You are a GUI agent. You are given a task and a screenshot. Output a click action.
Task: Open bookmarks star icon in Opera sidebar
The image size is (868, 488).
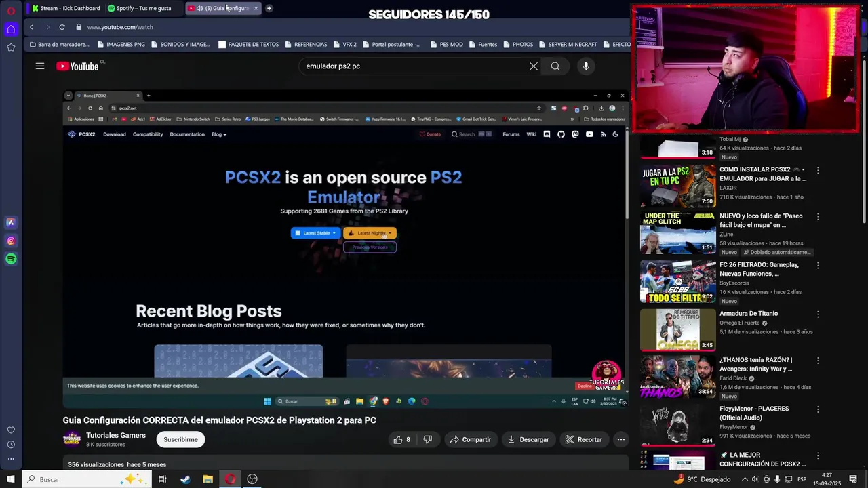11,47
